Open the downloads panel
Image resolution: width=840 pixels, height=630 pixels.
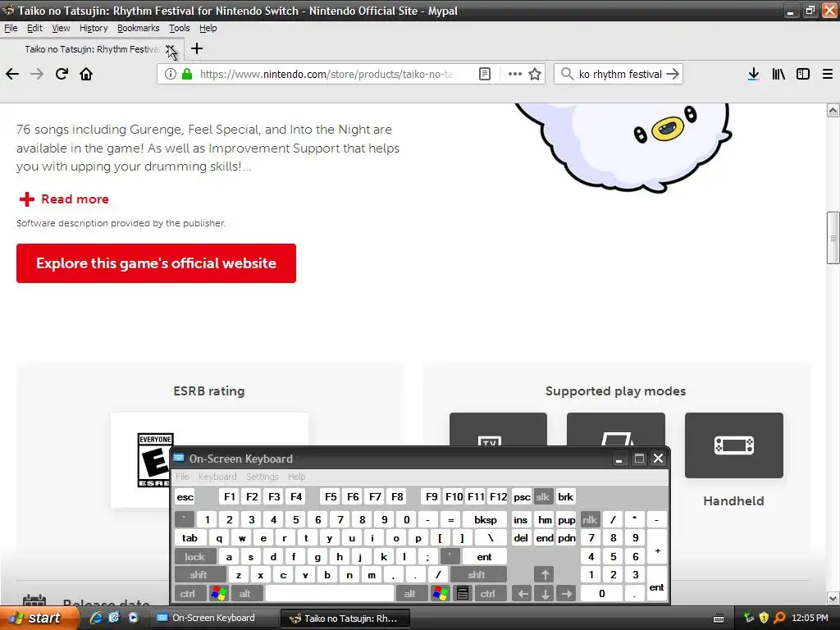[754, 74]
